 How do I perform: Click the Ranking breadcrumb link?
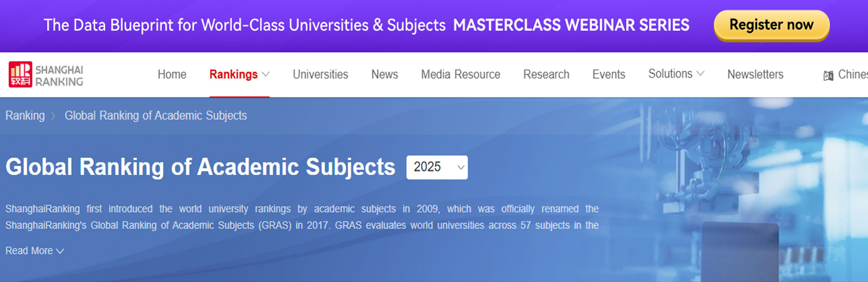point(25,116)
